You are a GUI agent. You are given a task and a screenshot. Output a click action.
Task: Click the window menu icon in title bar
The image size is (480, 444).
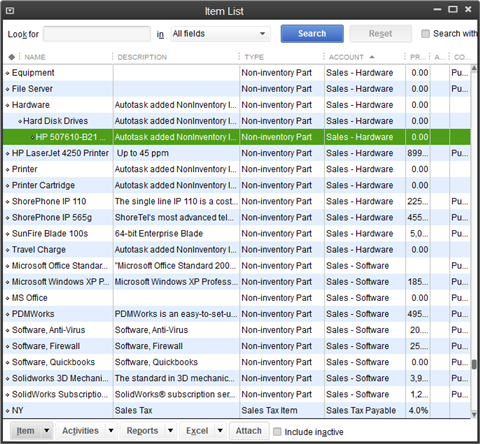coord(10,11)
